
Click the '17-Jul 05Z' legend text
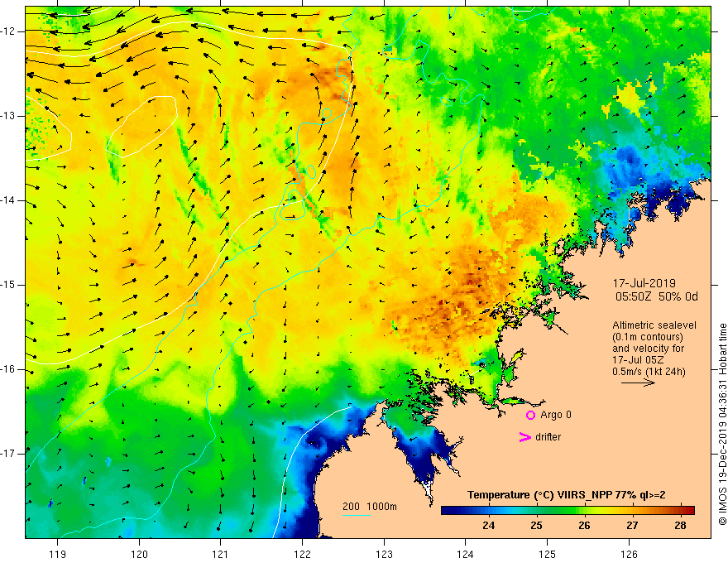click(638, 360)
